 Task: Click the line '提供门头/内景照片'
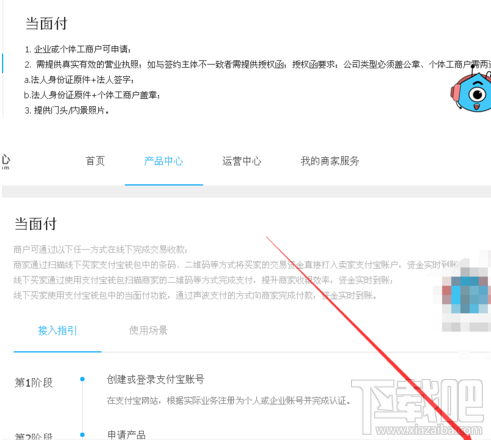(67, 110)
